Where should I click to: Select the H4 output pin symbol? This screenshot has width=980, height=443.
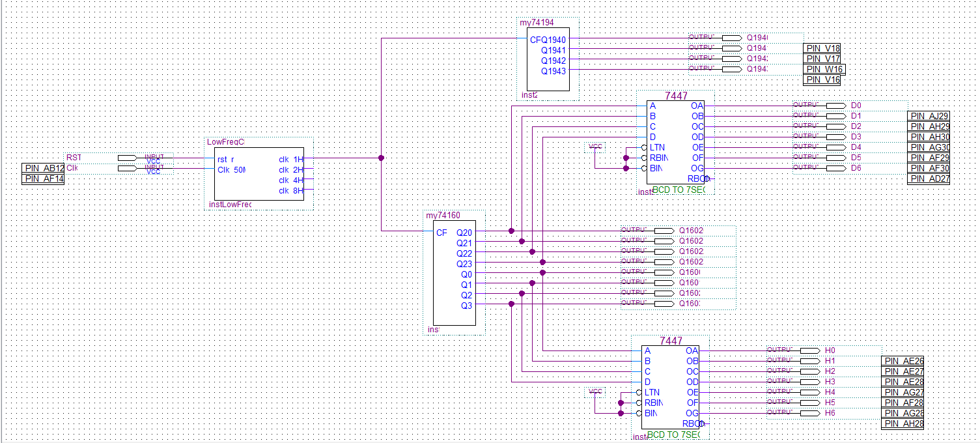(x=809, y=392)
